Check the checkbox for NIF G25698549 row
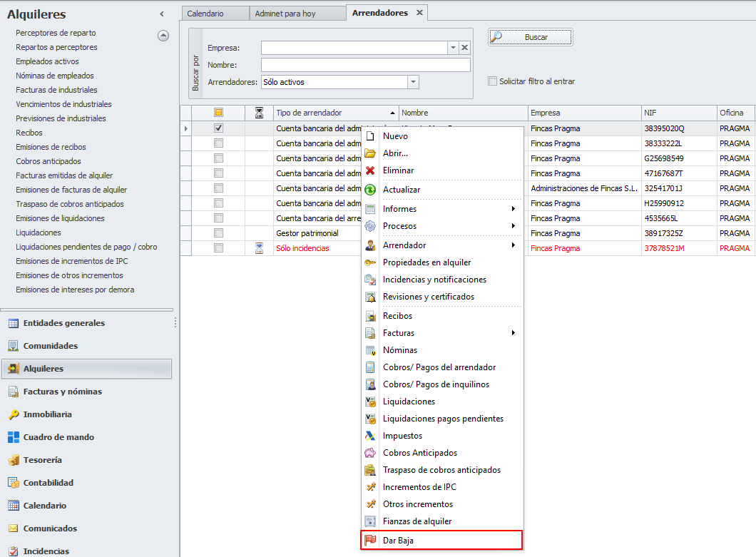Image resolution: width=756 pixels, height=557 pixels. point(218,158)
